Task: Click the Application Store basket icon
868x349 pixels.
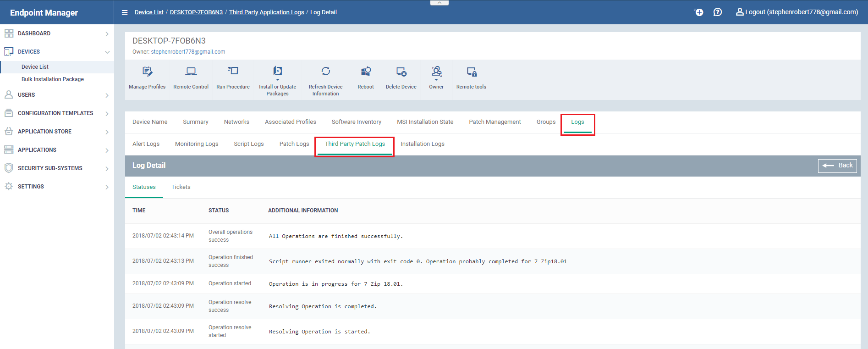Action: tap(9, 131)
